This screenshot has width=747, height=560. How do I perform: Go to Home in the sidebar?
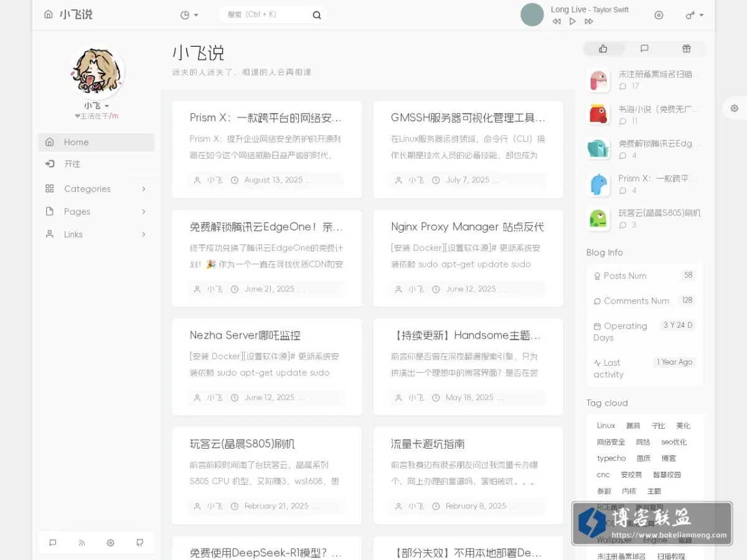(x=96, y=142)
